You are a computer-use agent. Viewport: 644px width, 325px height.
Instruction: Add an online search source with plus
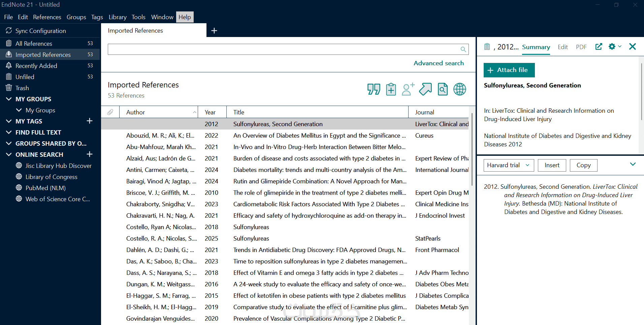click(x=90, y=154)
